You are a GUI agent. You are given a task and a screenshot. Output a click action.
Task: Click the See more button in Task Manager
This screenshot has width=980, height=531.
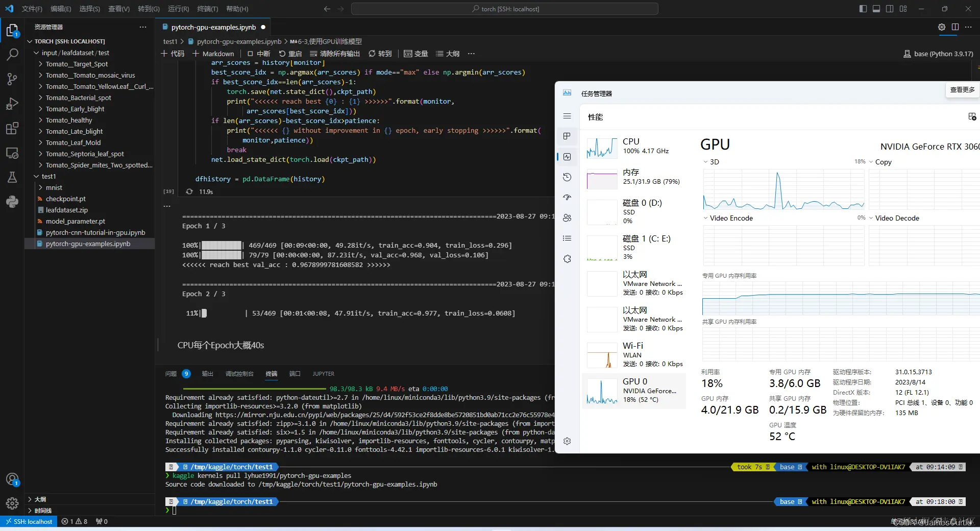(x=962, y=90)
